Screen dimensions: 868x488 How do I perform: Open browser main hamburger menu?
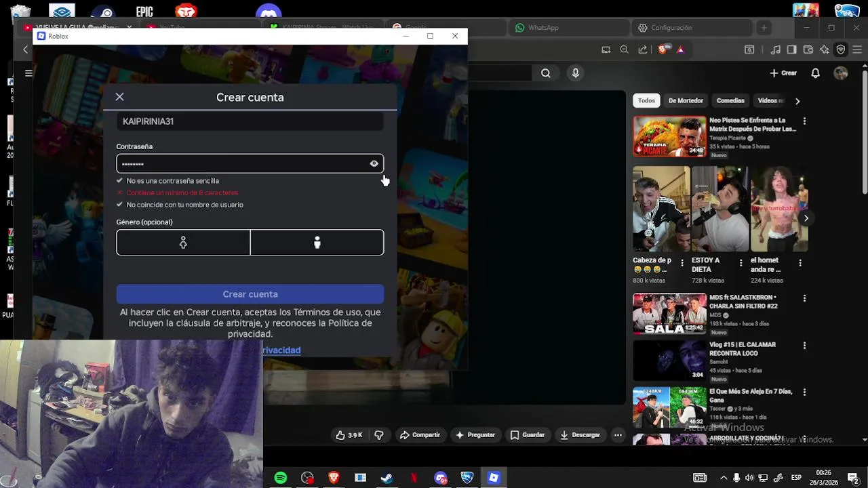pos(857,49)
